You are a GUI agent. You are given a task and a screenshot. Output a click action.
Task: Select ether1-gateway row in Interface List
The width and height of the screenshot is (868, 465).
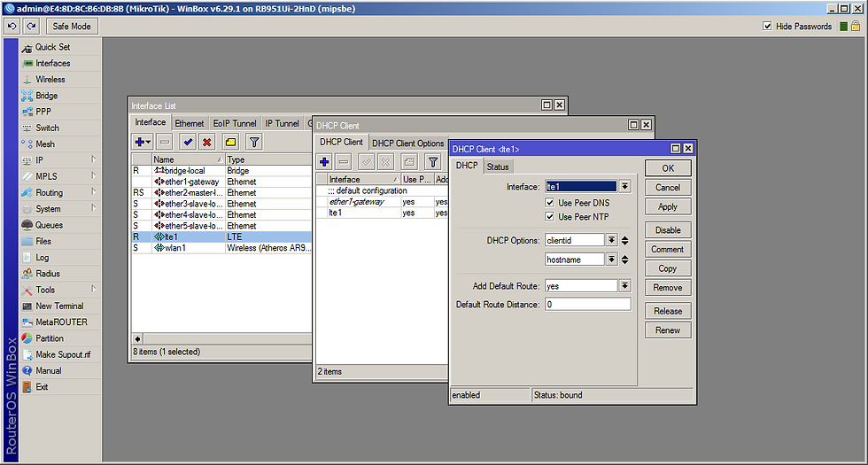click(221, 182)
